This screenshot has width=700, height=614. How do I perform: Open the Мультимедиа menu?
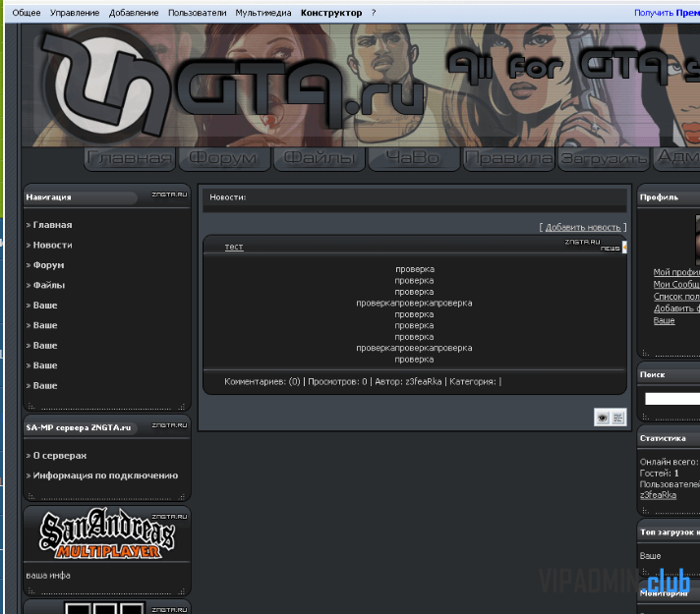tap(262, 13)
